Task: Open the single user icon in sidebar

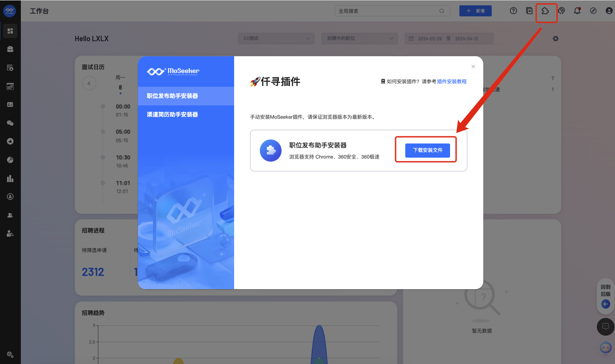Action: [x=10, y=215]
